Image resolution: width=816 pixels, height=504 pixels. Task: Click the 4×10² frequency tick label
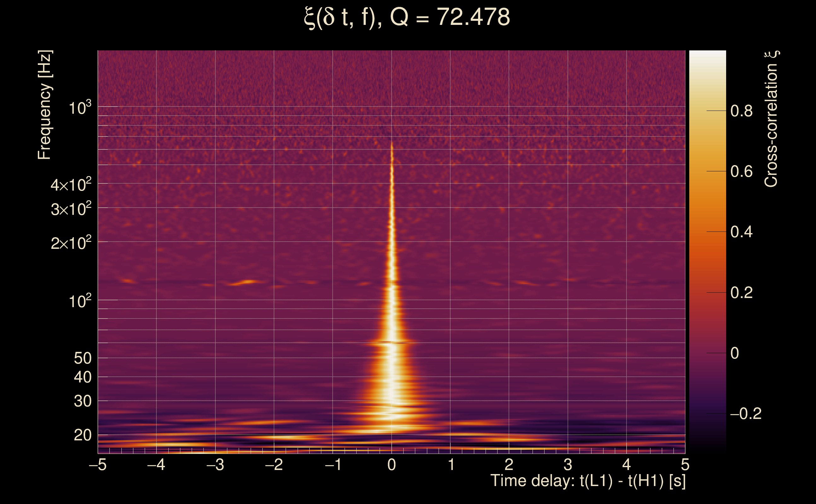pyautogui.click(x=71, y=184)
